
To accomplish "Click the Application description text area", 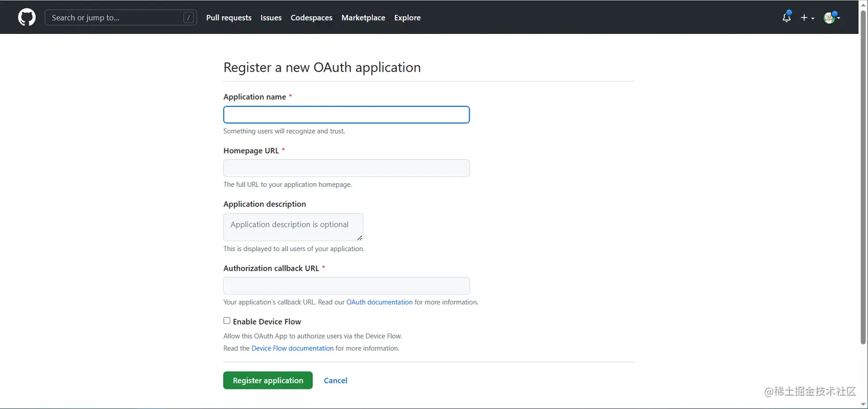I will 293,227.
